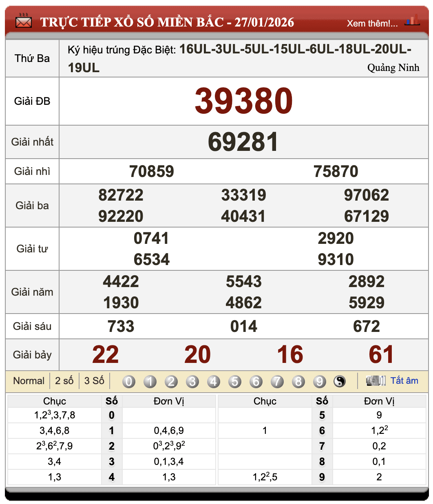The image size is (433, 504).
Task: Switch to 2 số display mode
Action: (64, 381)
